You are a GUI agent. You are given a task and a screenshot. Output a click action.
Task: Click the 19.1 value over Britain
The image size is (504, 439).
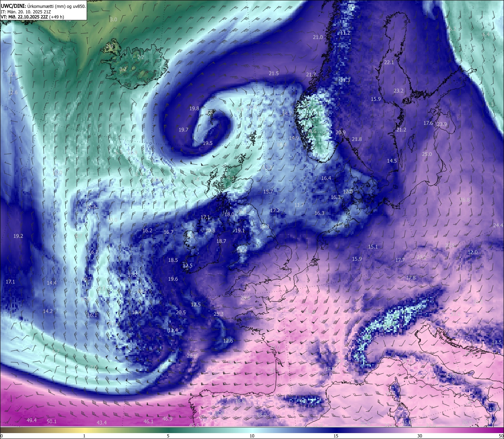click(240, 230)
